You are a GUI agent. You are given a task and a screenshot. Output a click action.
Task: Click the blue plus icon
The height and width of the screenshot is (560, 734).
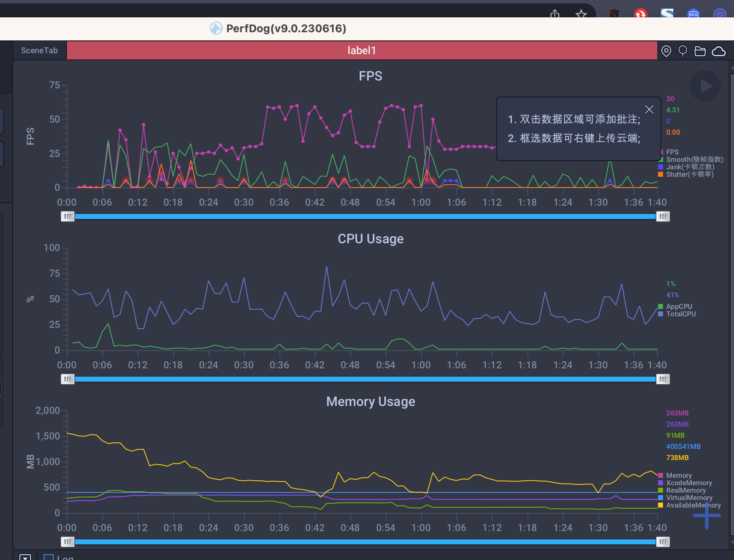pyautogui.click(x=707, y=515)
